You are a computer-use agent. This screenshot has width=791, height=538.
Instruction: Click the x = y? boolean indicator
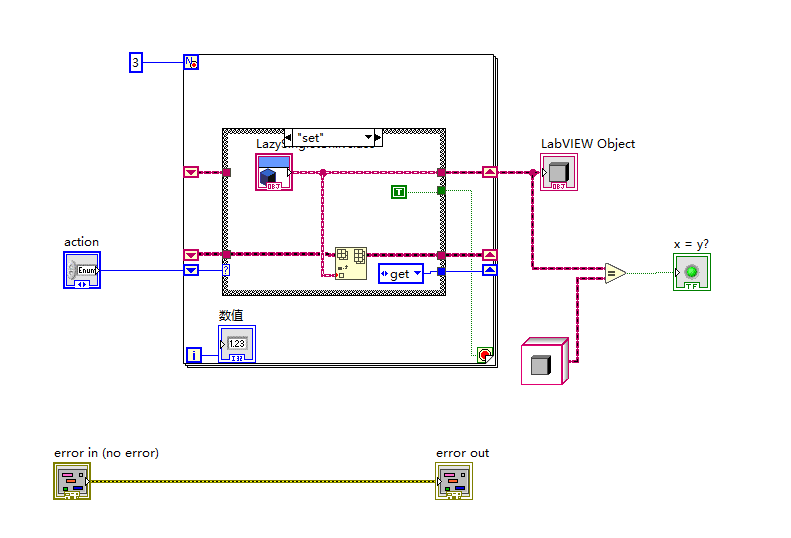(x=692, y=272)
